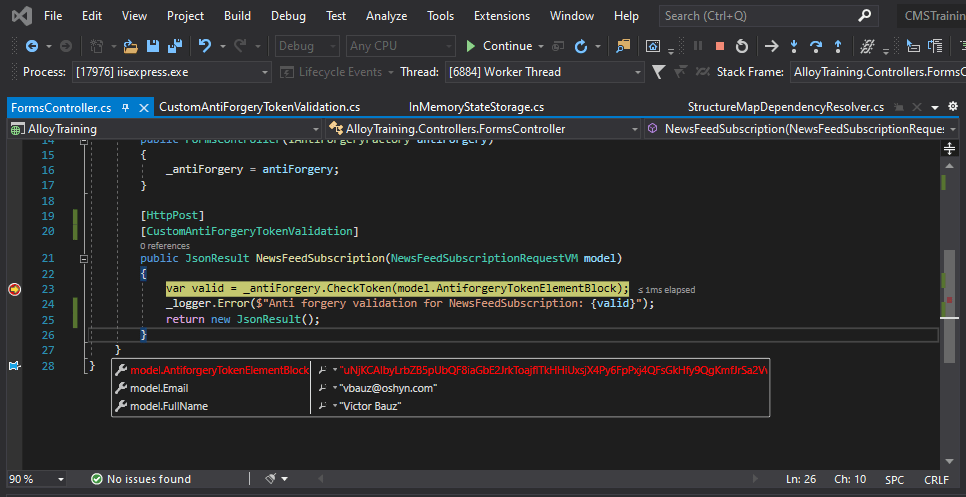Click the code cleanup broom icon

tap(271, 479)
